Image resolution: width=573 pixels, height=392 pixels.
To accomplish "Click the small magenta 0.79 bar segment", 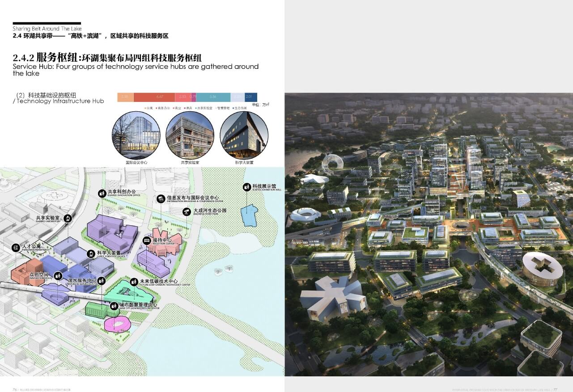I will pyautogui.click(x=193, y=97).
